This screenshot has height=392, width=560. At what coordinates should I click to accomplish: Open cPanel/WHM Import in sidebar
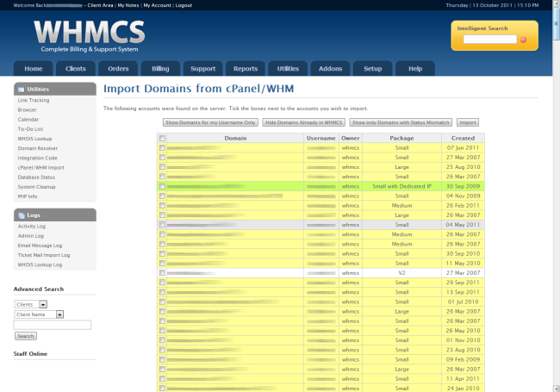[41, 168]
